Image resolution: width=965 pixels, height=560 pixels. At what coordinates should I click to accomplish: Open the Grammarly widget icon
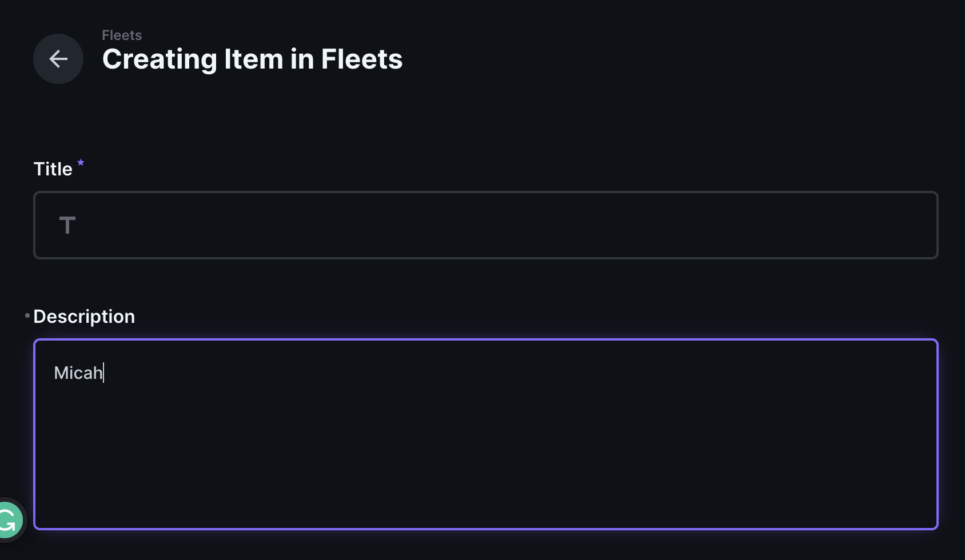8,521
